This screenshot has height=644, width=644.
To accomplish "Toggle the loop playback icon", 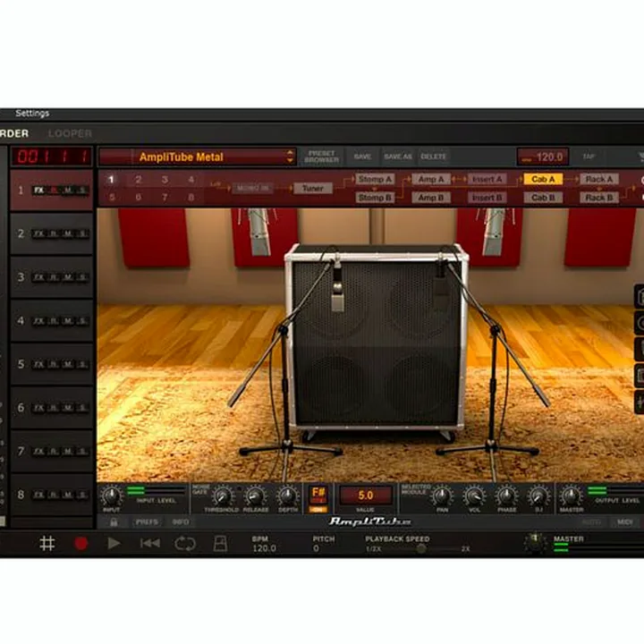I will click(x=185, y=544).
